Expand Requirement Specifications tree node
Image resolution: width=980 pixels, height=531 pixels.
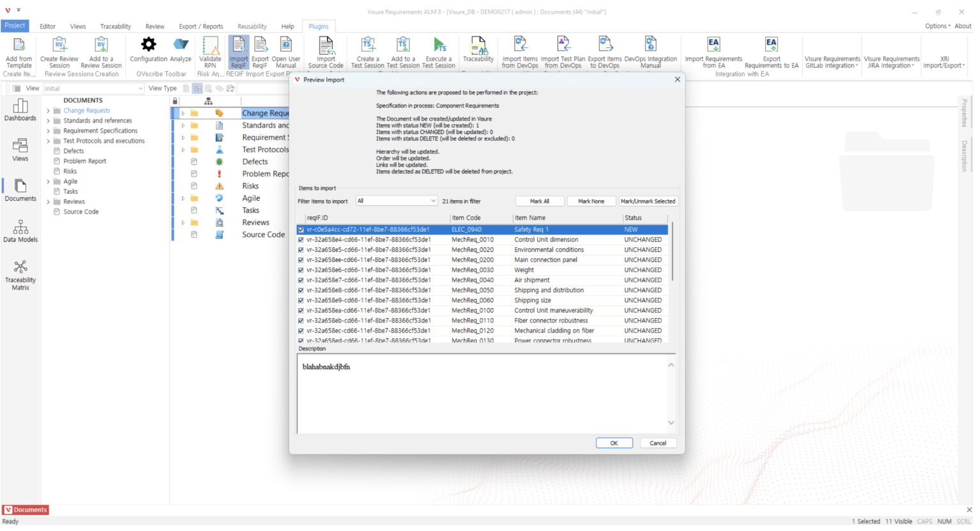[x=48, y=131]
